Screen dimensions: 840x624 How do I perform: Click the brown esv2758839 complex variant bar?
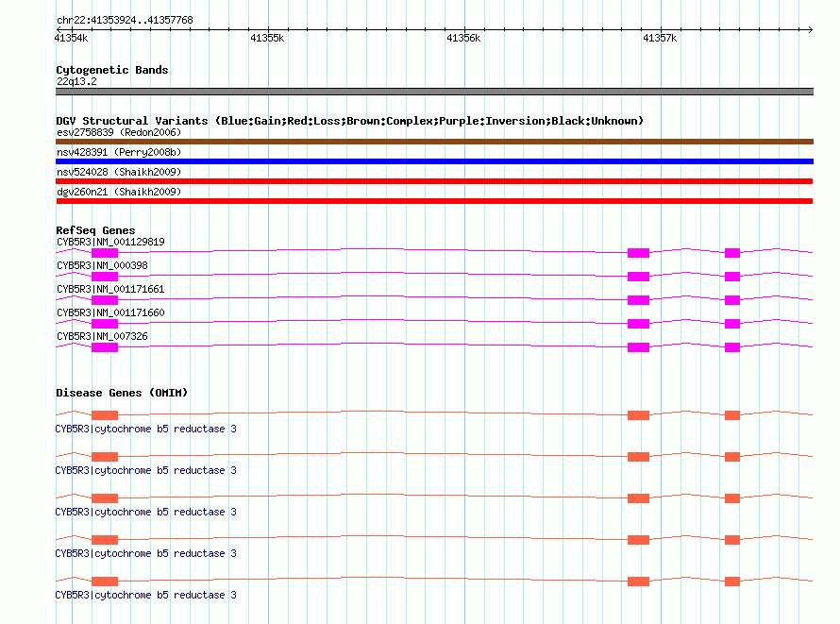pos(434,142)
